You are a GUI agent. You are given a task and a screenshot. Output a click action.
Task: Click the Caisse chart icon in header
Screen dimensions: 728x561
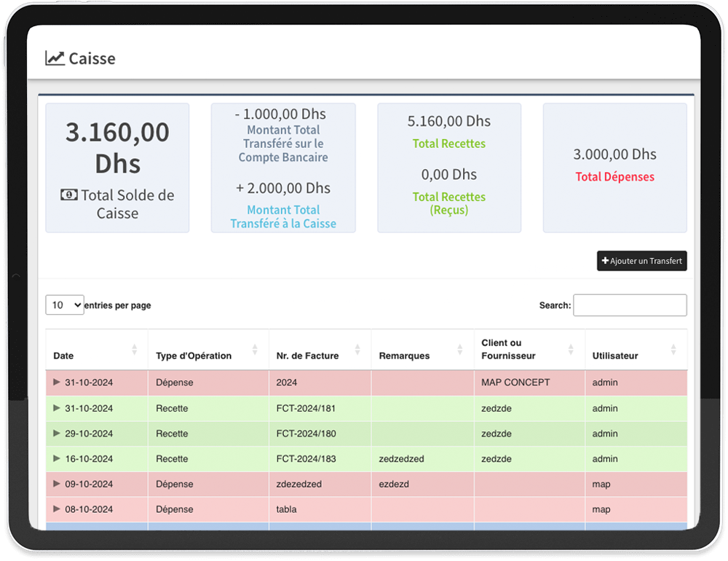pyautogui.click(x=55, y=58)
